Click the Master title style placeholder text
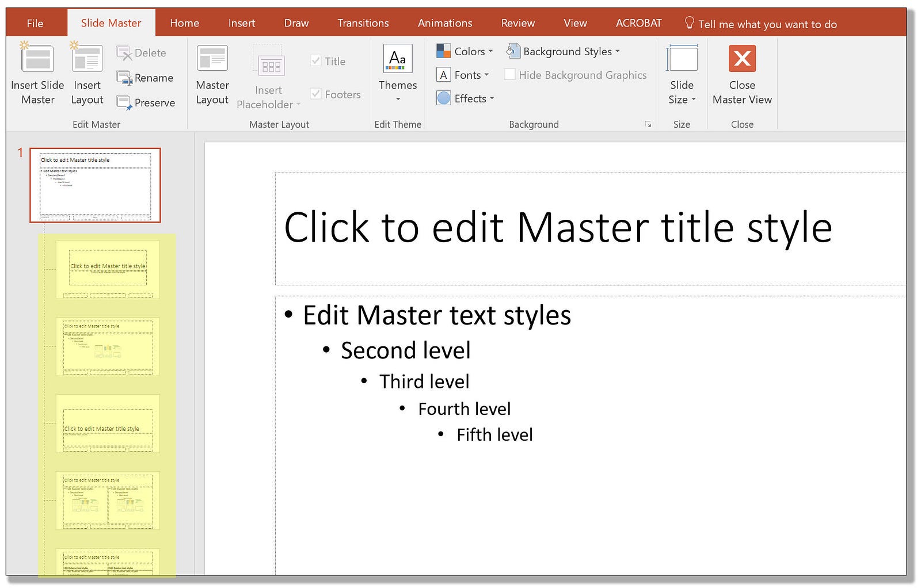 tap(558, 228)
